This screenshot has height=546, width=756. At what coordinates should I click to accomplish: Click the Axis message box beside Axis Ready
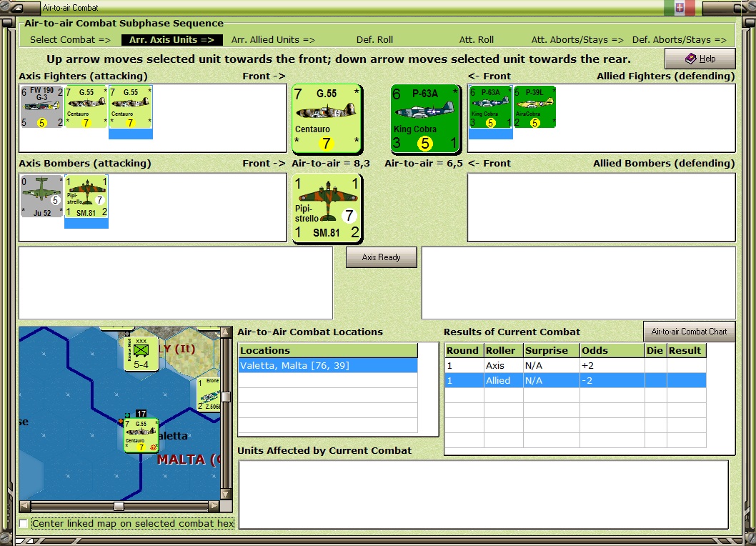(176, 283)
